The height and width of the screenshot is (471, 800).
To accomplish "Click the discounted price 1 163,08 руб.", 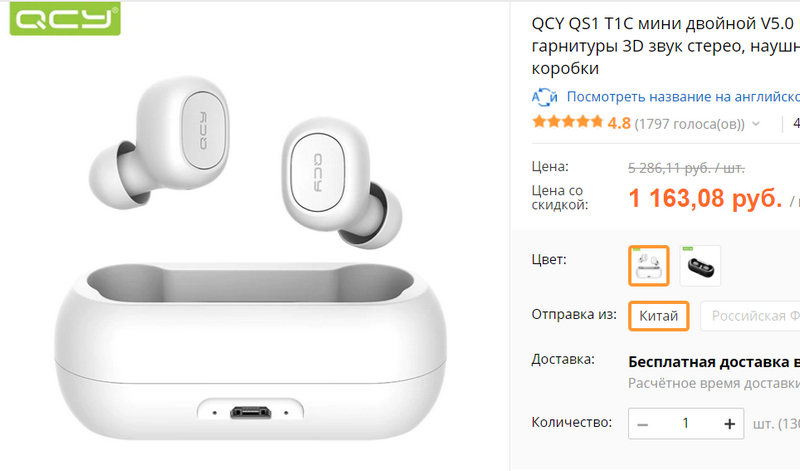I will [705, 198].
